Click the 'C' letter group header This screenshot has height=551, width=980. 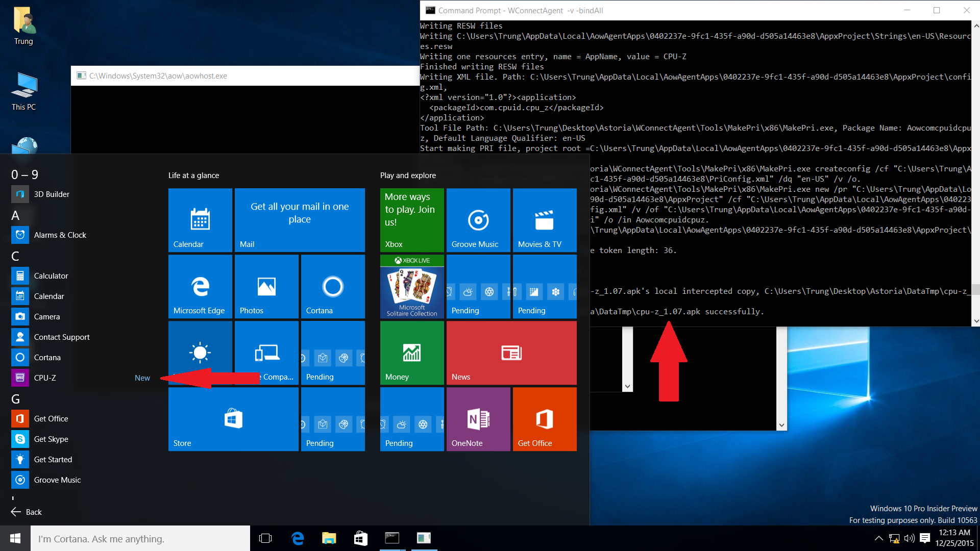[x=15, y=256]
